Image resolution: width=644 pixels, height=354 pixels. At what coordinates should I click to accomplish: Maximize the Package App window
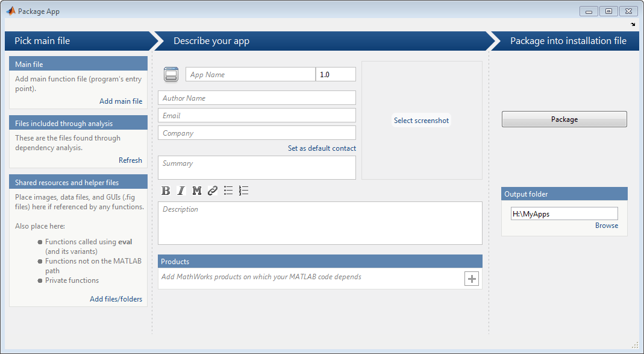[608, 11]
